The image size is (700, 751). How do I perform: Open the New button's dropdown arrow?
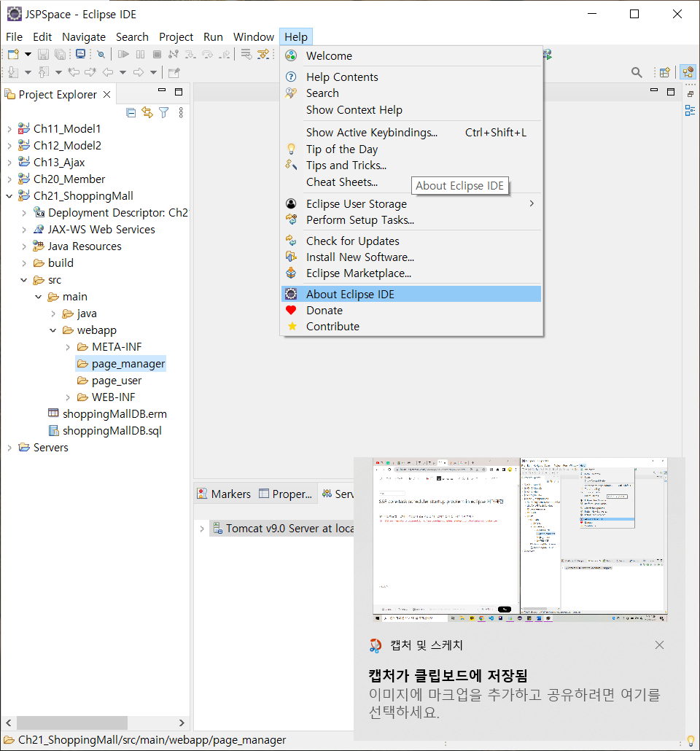coord(26,53)
